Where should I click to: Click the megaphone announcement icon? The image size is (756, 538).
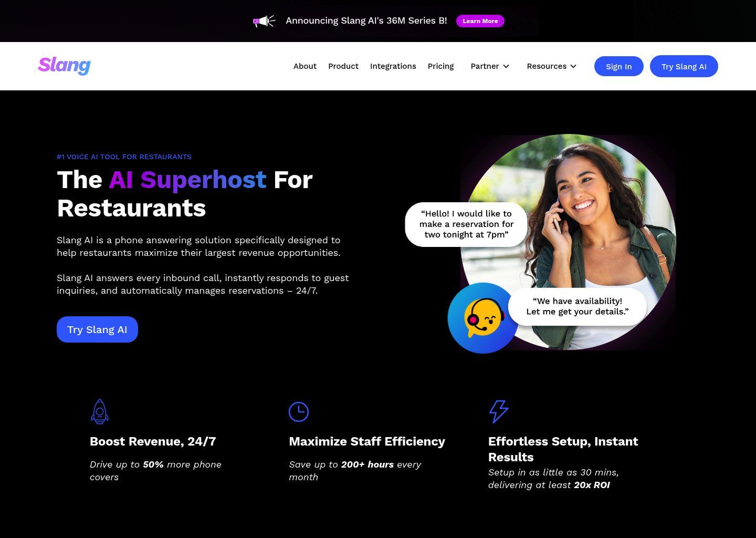coord(264,21)
